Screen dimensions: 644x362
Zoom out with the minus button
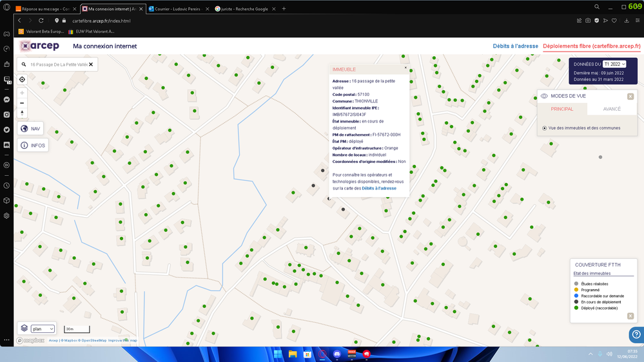click(x=22, y=103)
